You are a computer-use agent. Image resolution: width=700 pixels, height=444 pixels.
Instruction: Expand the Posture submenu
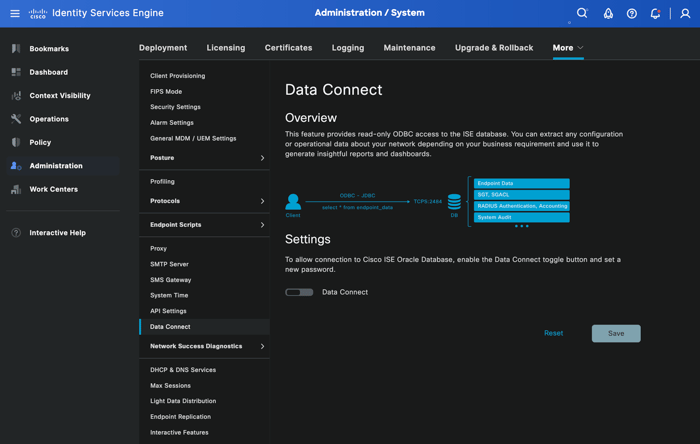(205, 158)
